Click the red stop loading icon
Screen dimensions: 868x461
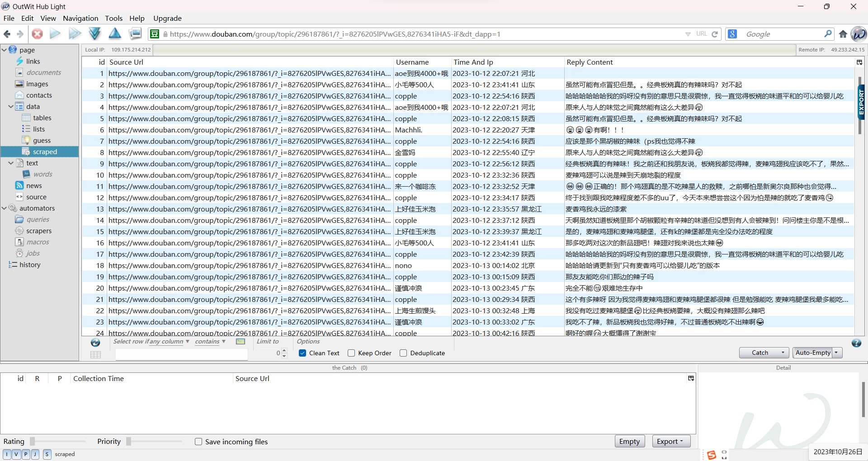tap(38, 34)
